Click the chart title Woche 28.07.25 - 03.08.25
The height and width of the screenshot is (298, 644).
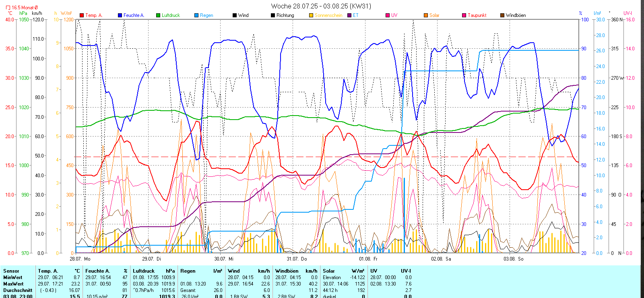pyautogui.click(x=321, y=6)
